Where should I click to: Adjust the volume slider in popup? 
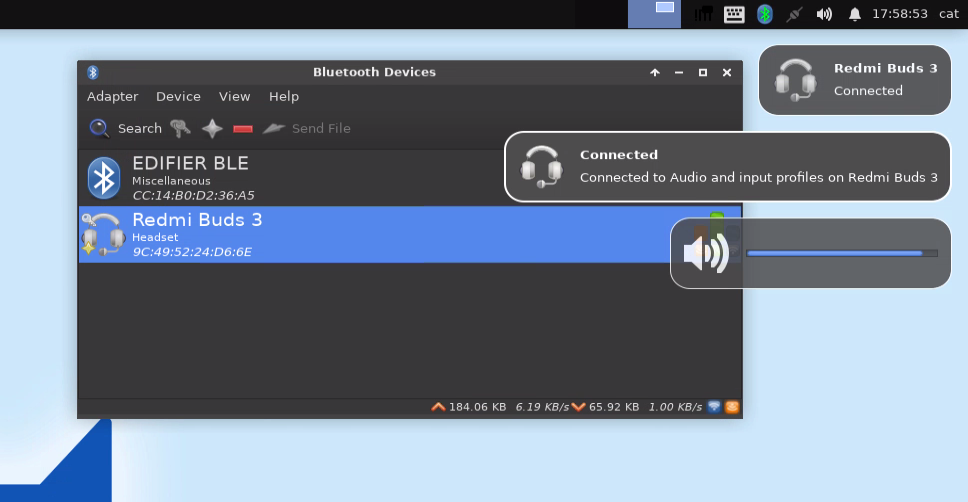click(x=842, y=253)
